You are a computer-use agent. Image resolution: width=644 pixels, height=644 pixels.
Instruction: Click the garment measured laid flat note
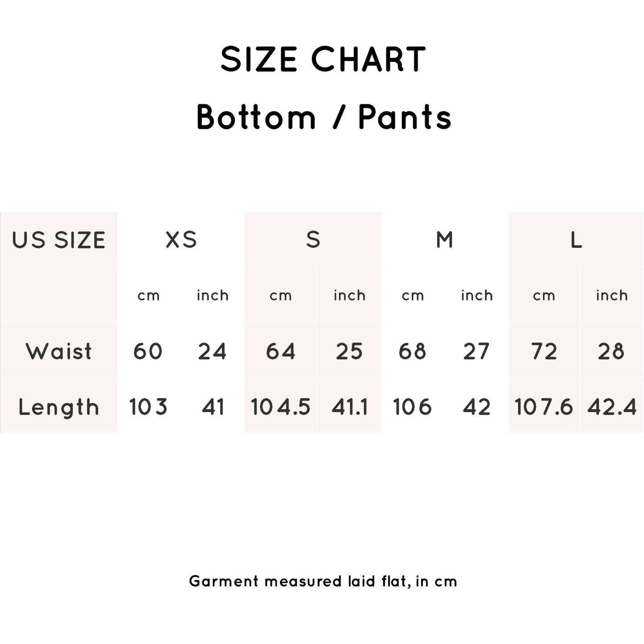tap(323, 581)
